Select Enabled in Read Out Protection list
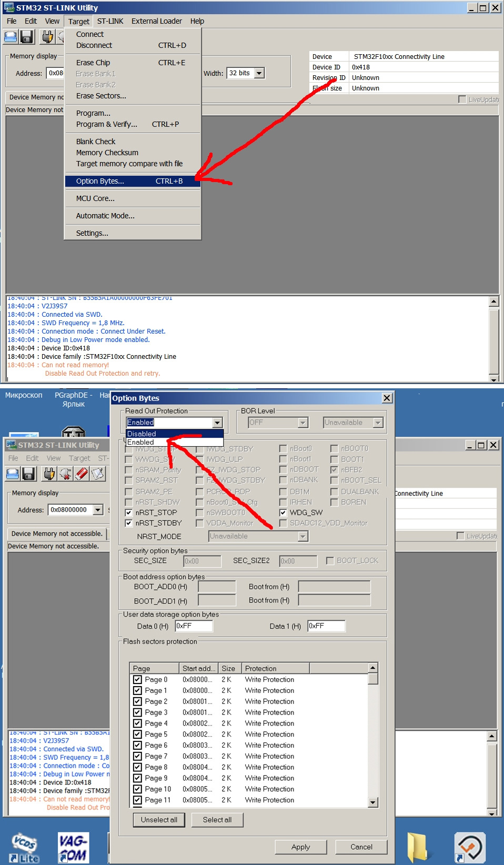 (175, 442)
